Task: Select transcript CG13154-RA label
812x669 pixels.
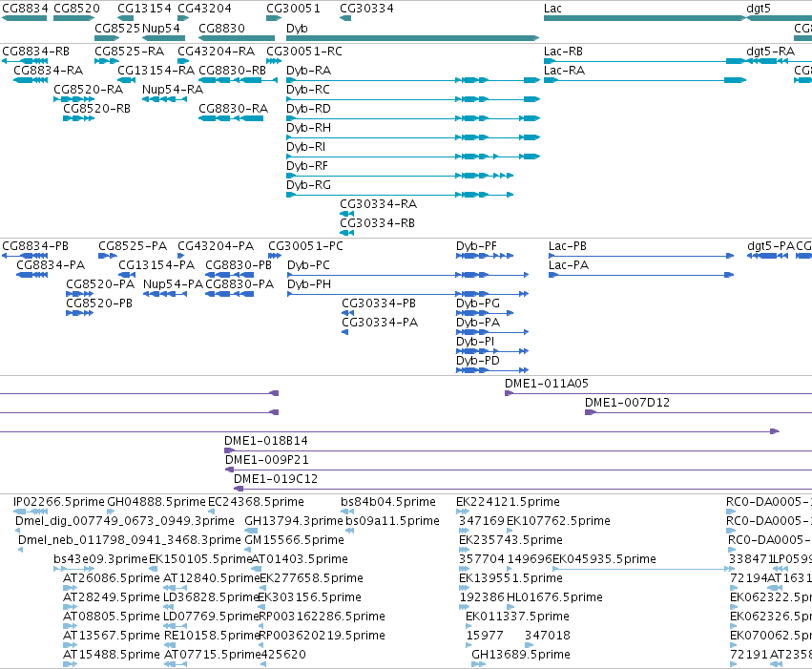Action: pyautogui.click(x=156, y=71)
